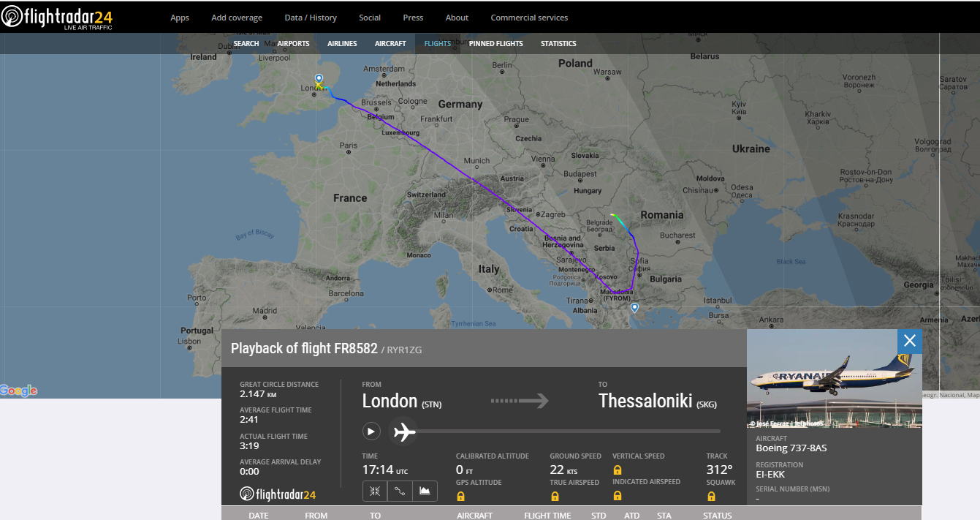Click the vertical speed lock icon
Viewport: 980px width, 520px height.
pyautogui.click(x=618, y=470)
